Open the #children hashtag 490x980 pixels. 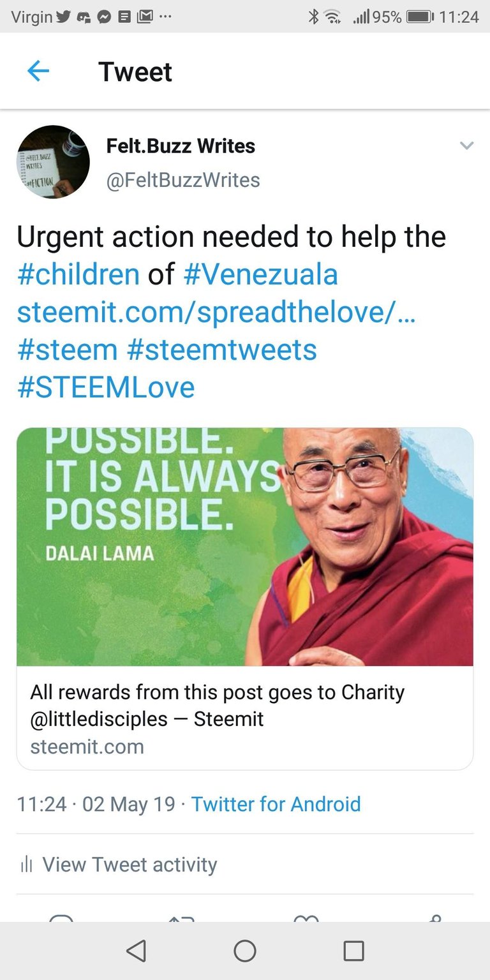78,275
